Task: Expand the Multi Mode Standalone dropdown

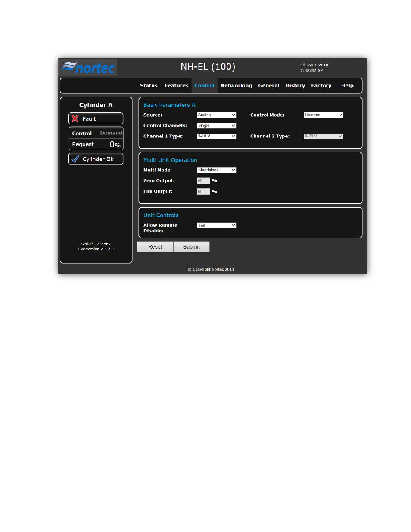Action: pos(217,170)
